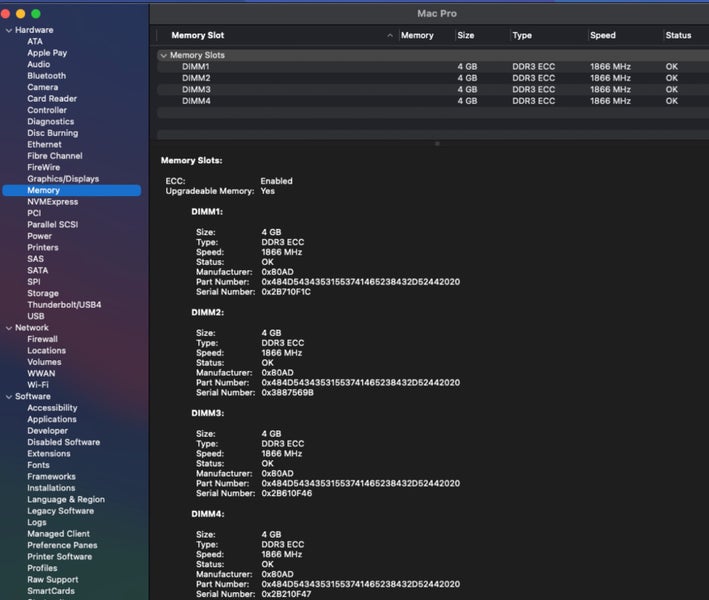
Task: Open Ethernet in the sidebar
Action: 44,145
